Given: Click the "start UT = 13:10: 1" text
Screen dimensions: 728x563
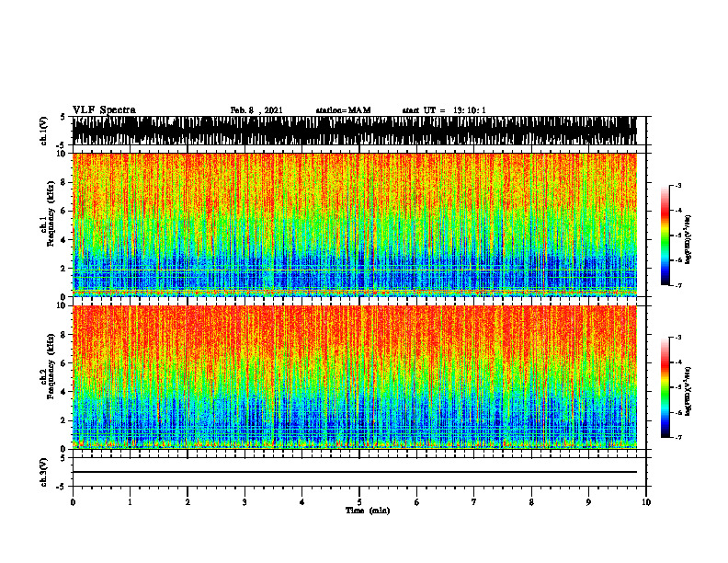Looking at the screenshot, I should tap(444, 110).
